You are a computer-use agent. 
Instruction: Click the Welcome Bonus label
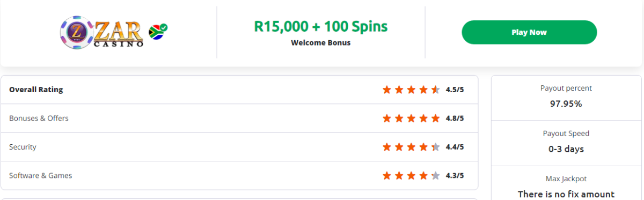[x=321, y=42]
